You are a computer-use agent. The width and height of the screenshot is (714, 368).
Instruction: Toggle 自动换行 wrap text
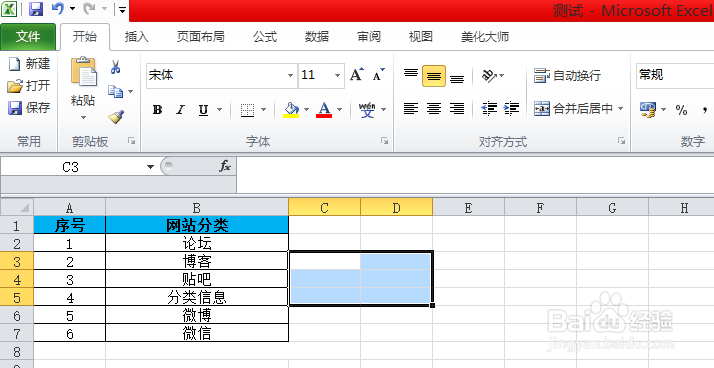(x=567, y=76)
